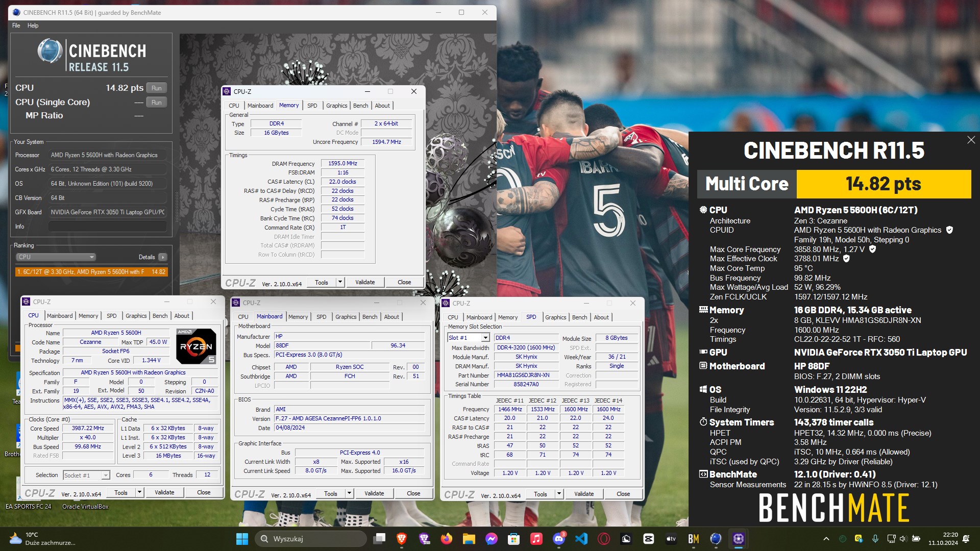Screen dimensions: 980x551
Task: Click the Info field in Cinebench
Action: (108, 227)
